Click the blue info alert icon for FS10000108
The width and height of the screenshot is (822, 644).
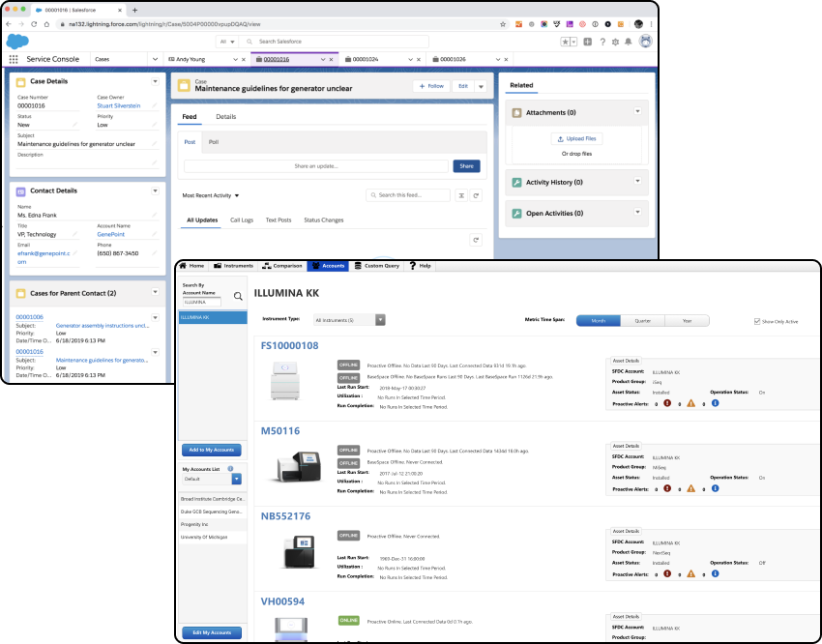[715, 403]
